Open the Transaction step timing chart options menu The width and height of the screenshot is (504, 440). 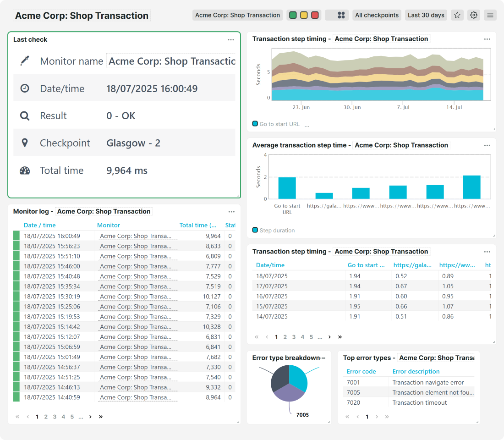(487, 39)
